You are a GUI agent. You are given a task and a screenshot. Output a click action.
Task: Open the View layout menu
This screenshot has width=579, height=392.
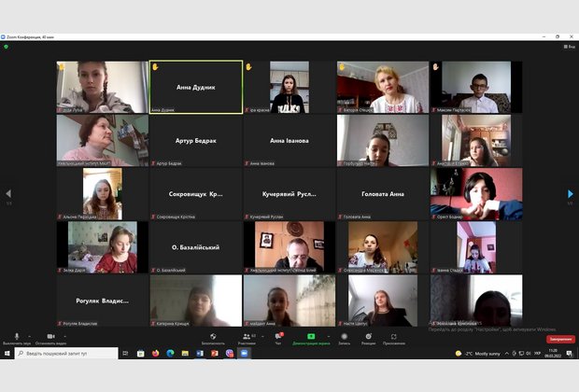click(x=569, y=47)
